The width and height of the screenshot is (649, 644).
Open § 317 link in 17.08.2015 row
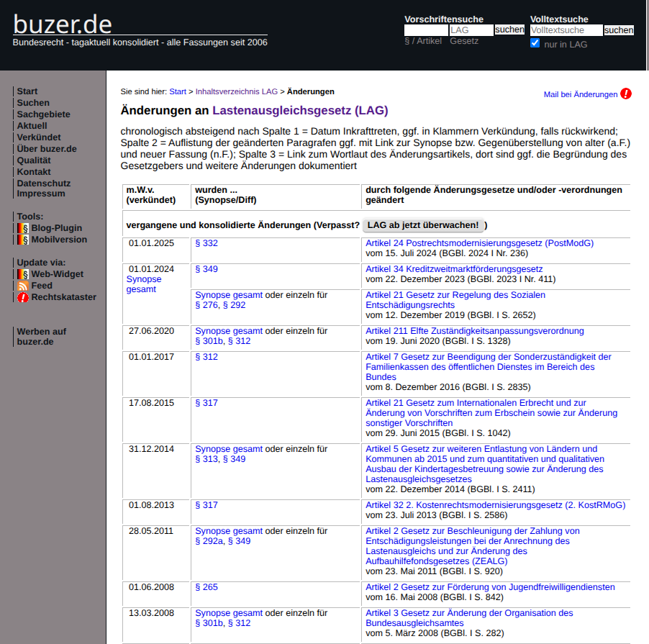coord(206,403)
